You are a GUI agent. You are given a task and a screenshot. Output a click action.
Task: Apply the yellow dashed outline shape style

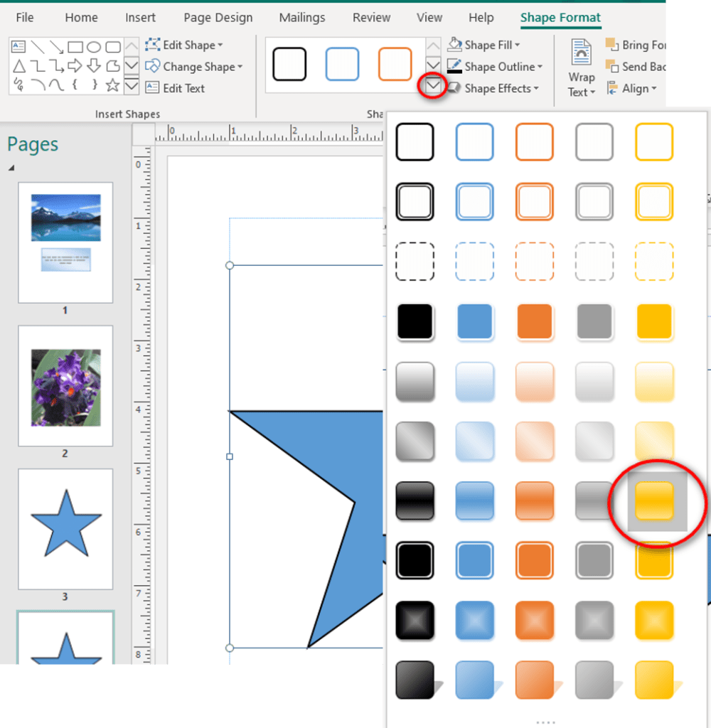pyautogui.click(x=653, y=262)
